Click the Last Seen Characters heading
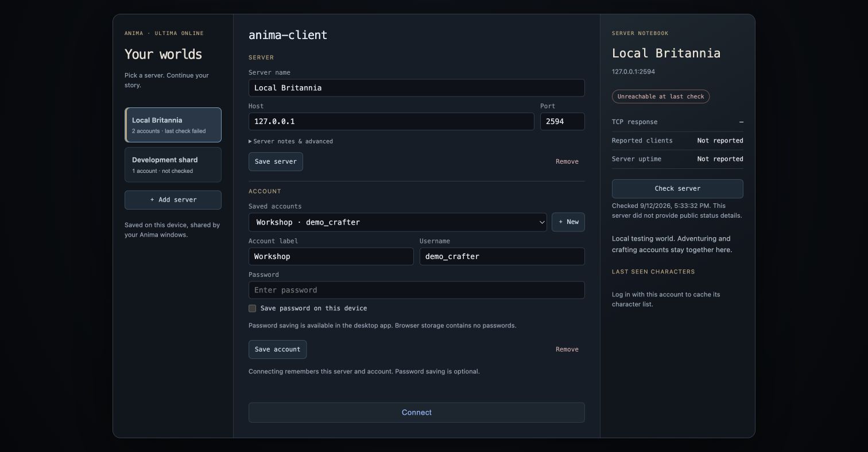This screenshot has width=868, height=452. click(653, 272)
